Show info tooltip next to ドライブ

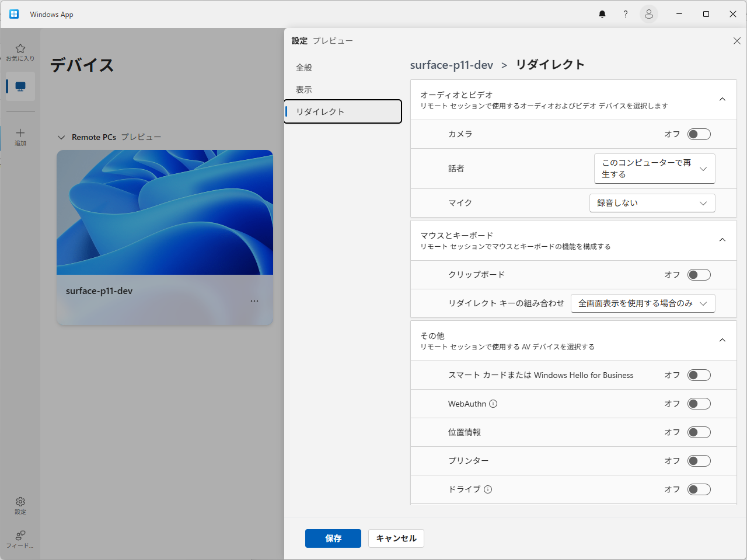[x=488, y=489]
